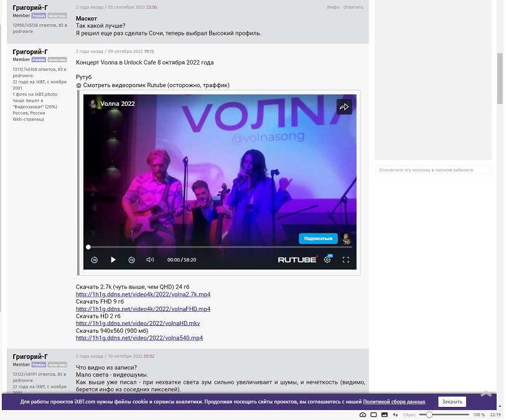This screenshot has height=420, width=506.
Task: Take a page snapshot with camera icon
Action: pos(363,415)
